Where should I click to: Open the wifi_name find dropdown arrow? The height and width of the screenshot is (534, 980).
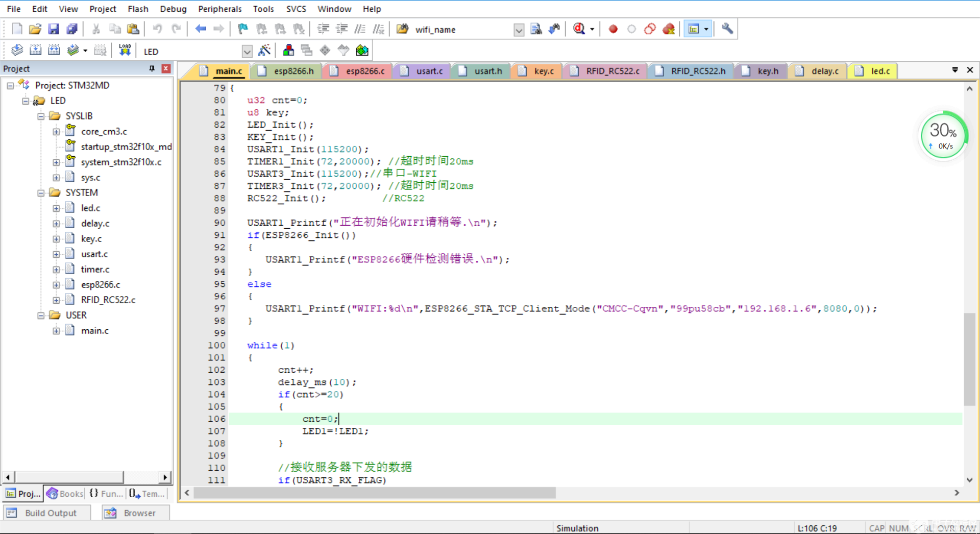pos(519,30)
